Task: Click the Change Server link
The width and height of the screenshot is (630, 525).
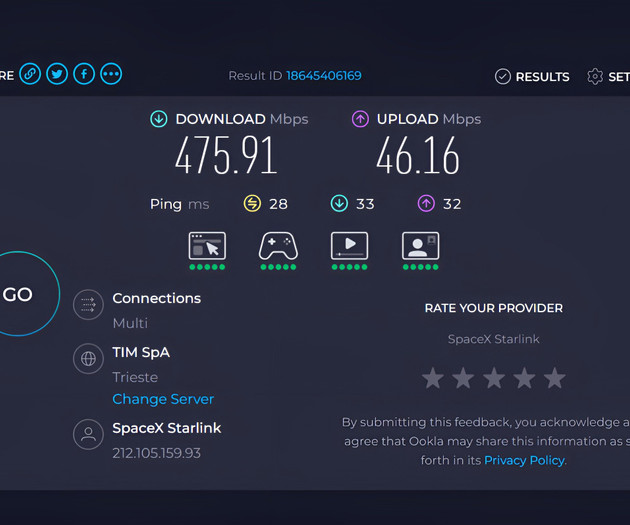Action: click(x=163, y=399)
